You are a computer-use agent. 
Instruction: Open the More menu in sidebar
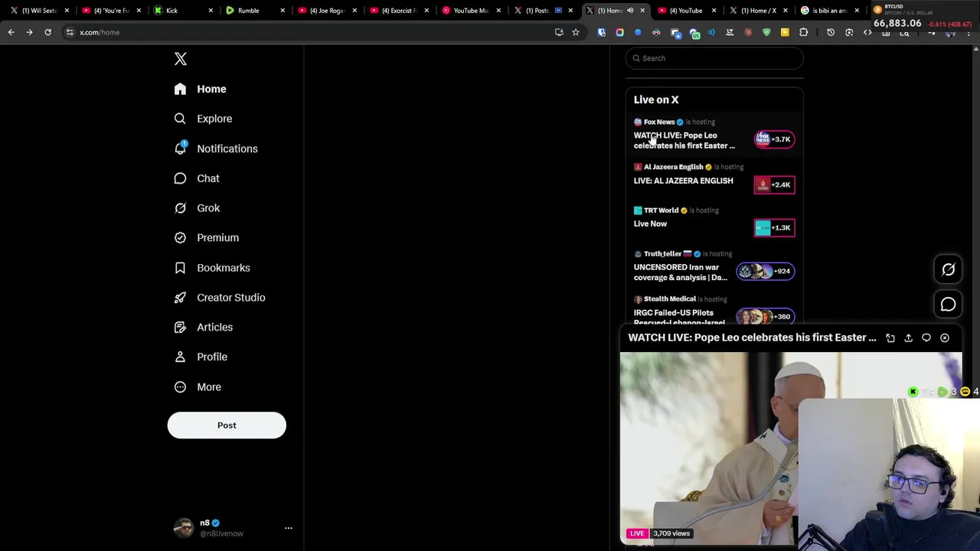[198, 386]
